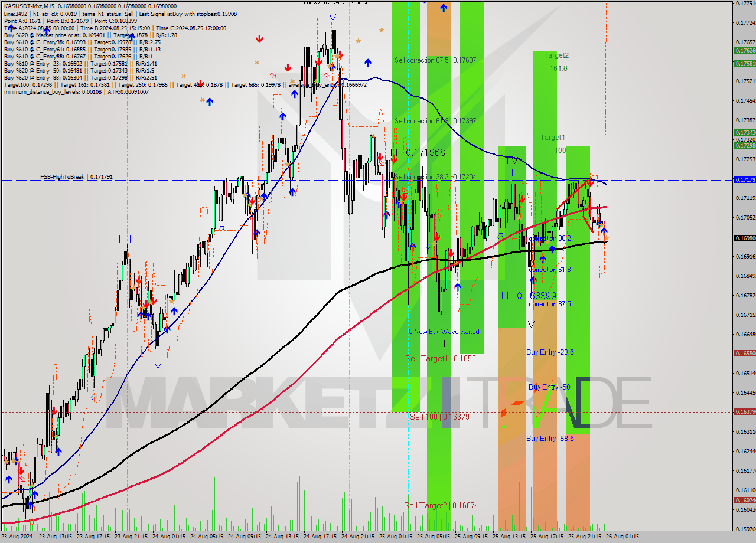Click the green 'Target2' label
Viewport: 756px width, 543px height.
click(556, 55)
